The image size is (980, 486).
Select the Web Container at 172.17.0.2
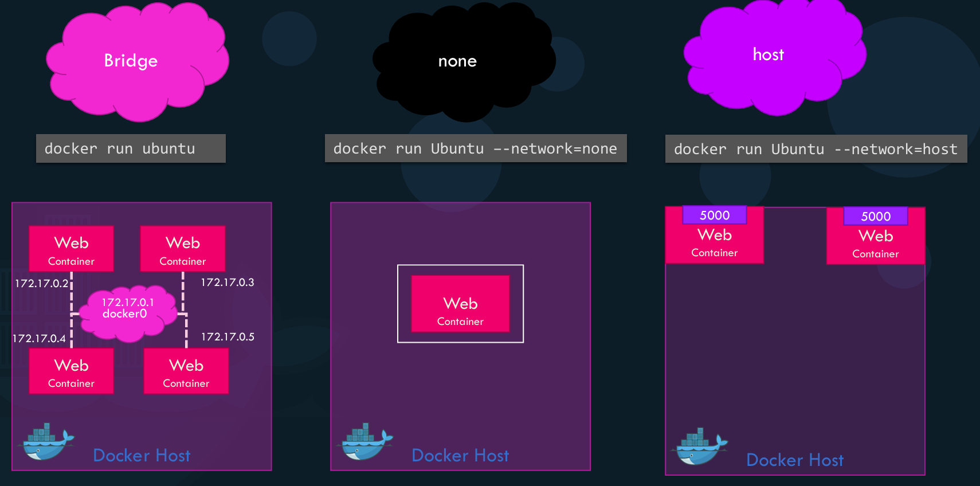[71, 249]
